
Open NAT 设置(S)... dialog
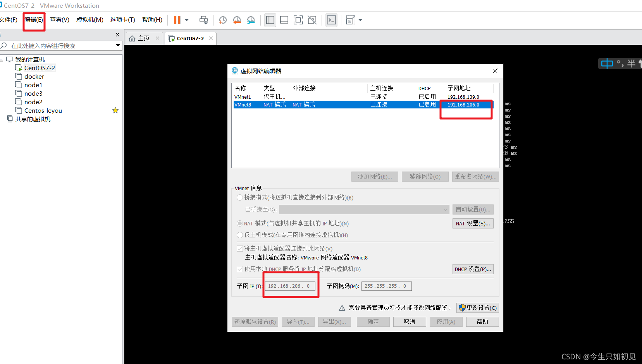[473, 223]
